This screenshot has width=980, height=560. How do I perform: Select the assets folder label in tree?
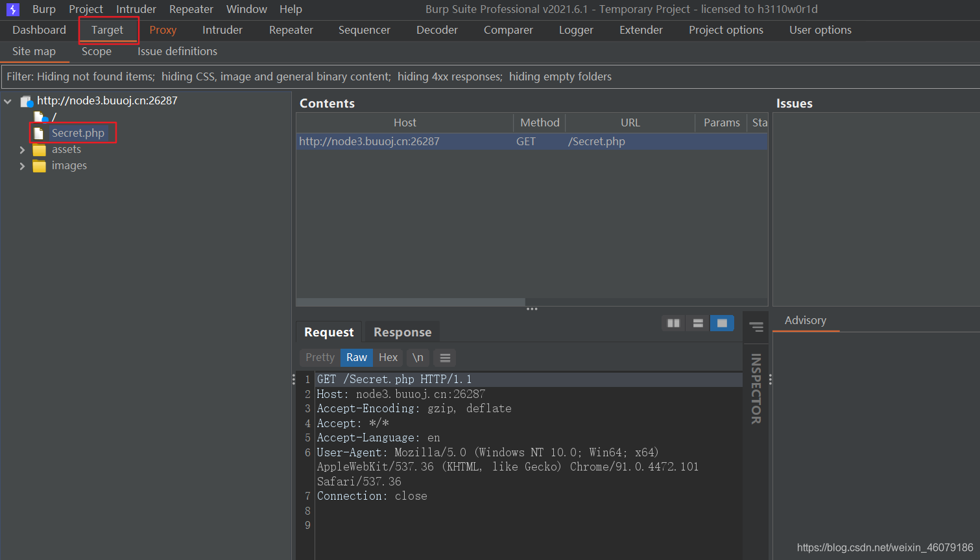tap(66, 150)
